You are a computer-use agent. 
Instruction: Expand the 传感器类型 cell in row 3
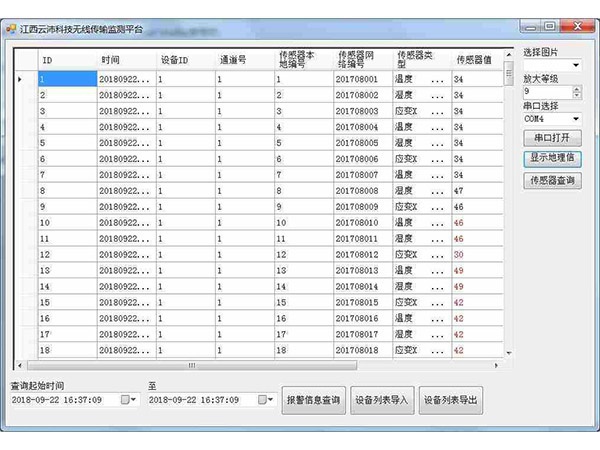click(437, 111)
